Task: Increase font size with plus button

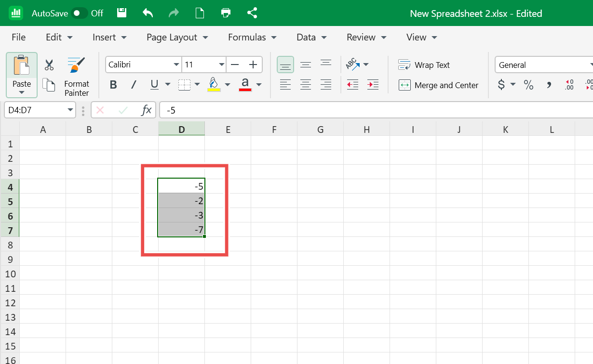Action: (x=253, y=65)
